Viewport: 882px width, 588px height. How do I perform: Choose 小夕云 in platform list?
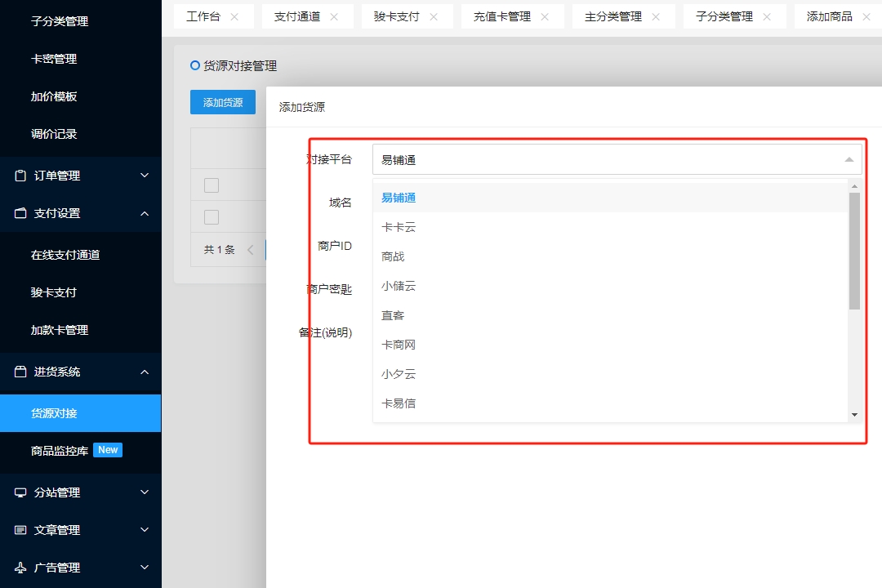click(610, 373)
